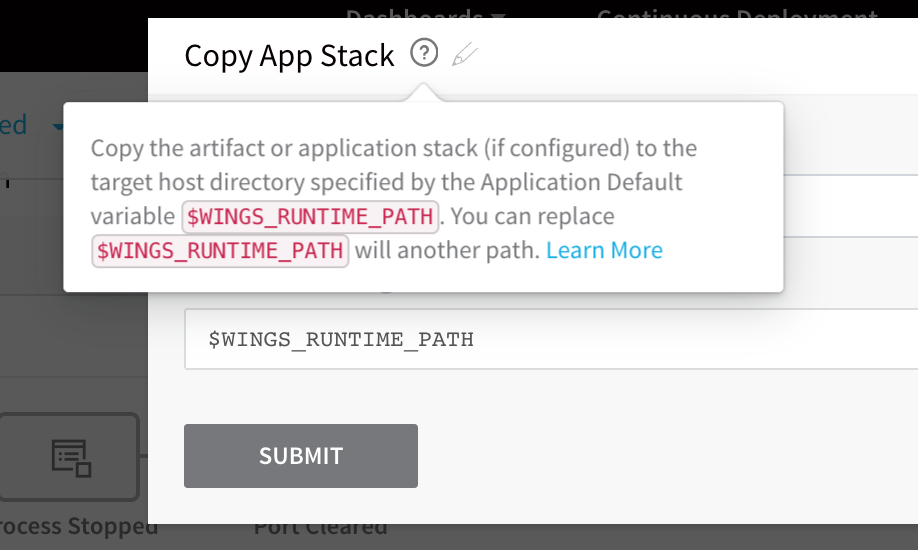
Task: Click the second $WINGS_RUNTIME_PATH code tag before 'will another'
Action: [220, 251]
